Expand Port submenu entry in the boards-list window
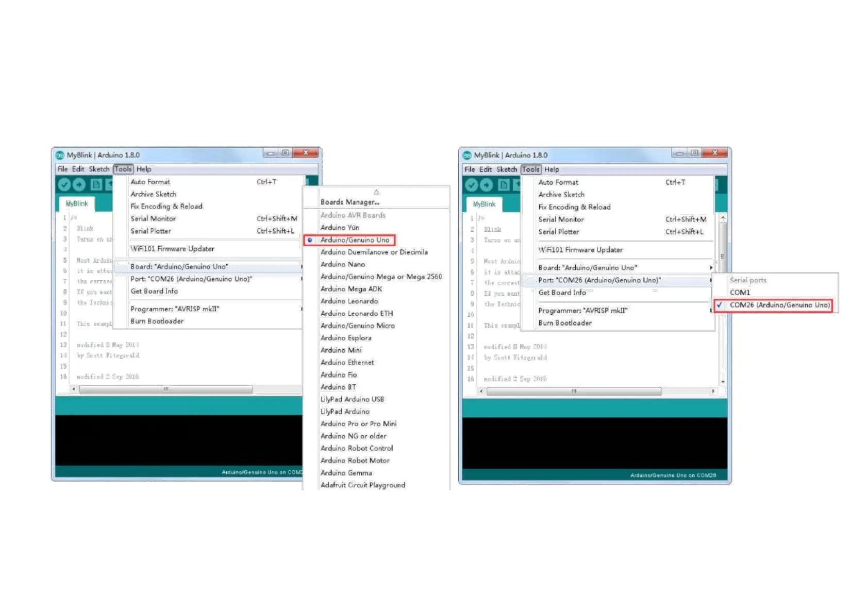The height and width of the screenshot is (614, 868). click(208, 279)
